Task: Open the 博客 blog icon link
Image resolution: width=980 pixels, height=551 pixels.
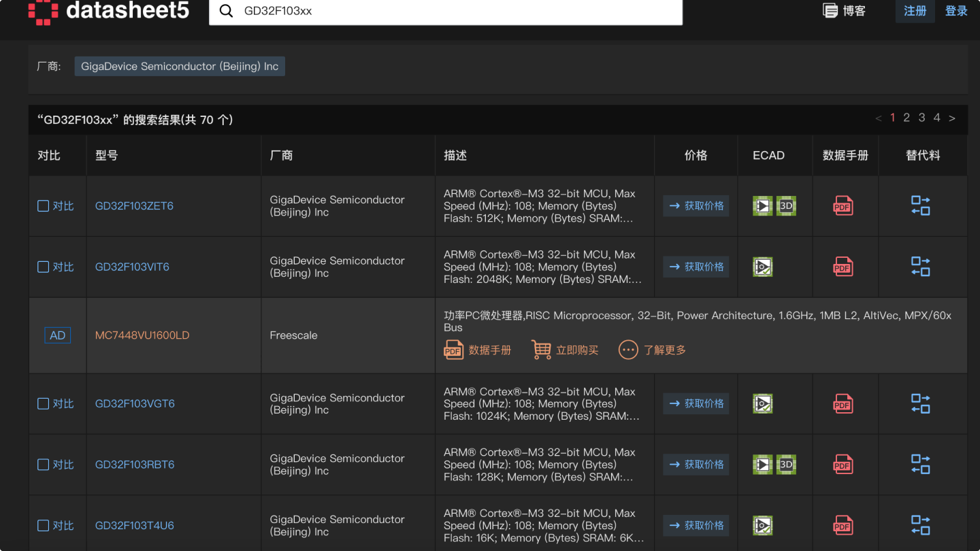Action: point(830,11)
